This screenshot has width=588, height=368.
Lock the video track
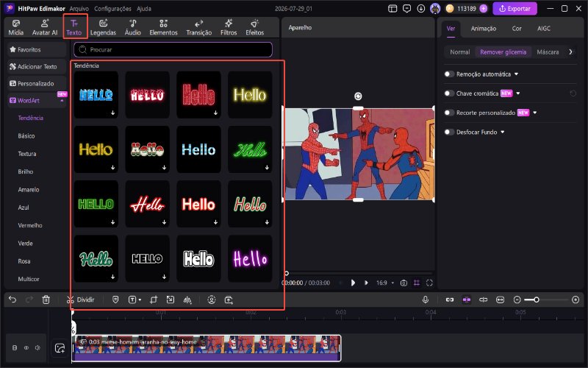click(15, 347)
